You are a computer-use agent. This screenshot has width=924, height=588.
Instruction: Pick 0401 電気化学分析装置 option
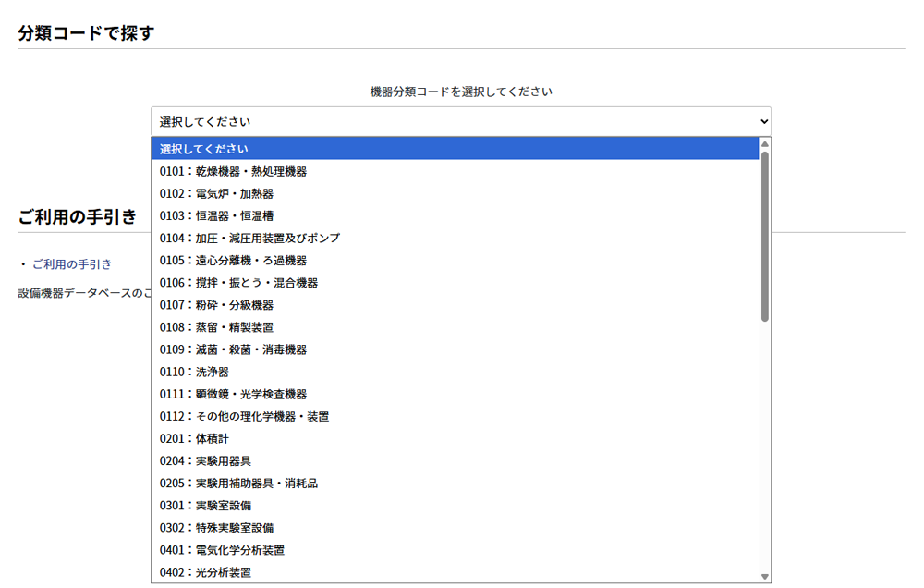pyautogui.click(x=455, y=549)
